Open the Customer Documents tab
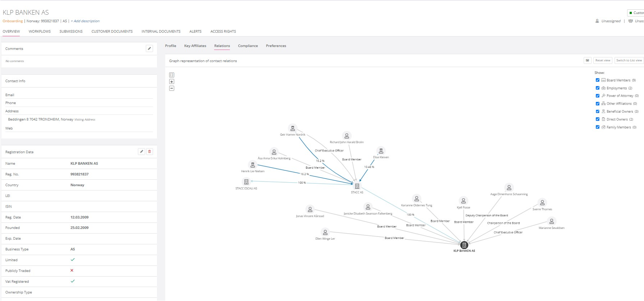This screenshot has width=644, height=301. point(112,31)
